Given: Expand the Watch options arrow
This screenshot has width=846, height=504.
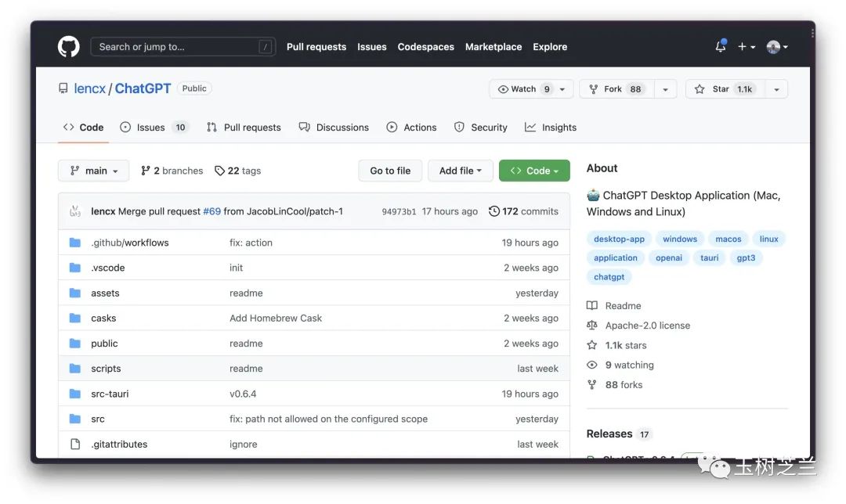Looking at the screenshot, I should pyautogui.click(x=562, y=89).
